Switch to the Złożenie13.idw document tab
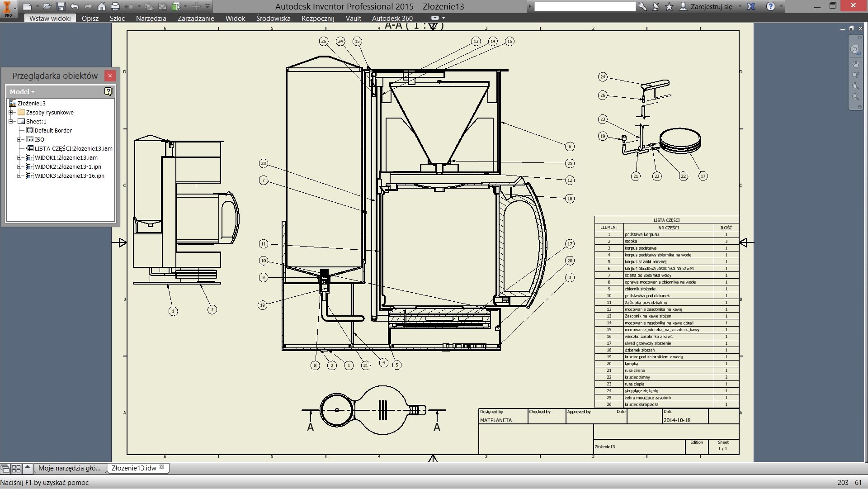868x494 pixels. pos(135,468)
